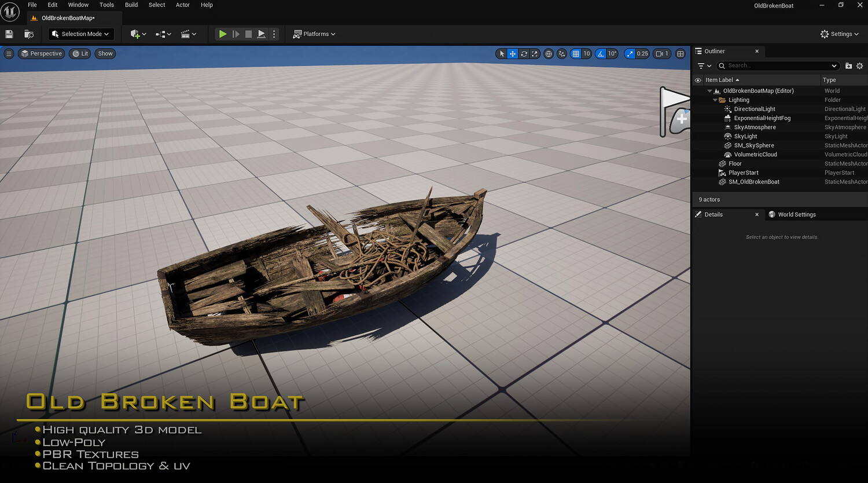
Task: Activate the Translate (move) gizmo tool
Action: pyautogui.click(x=513, y=54)
